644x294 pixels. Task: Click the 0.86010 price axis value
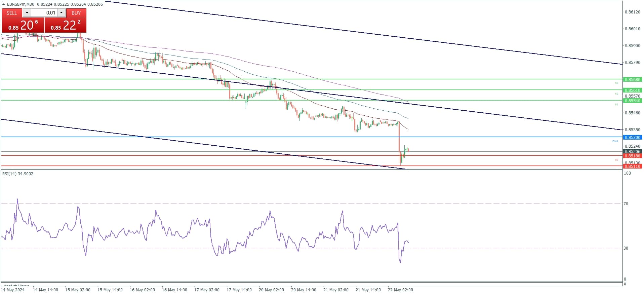tap(632, 29)
